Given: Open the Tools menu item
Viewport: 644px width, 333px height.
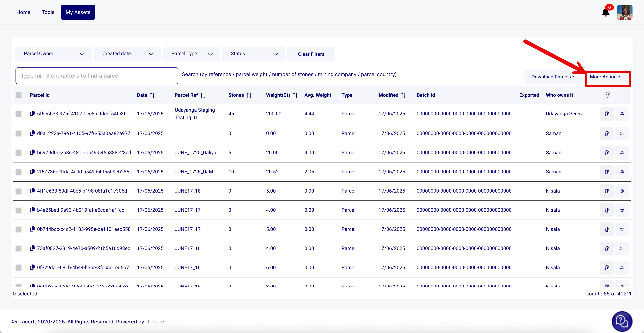Looking at the screenshot, I should tap(48, 12).
